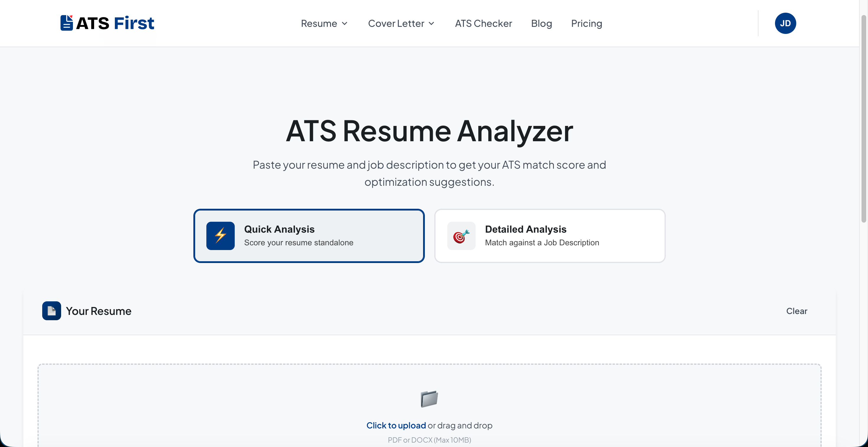
Task: Open the chevron next to Cover Letter
Action: (432, 24)
